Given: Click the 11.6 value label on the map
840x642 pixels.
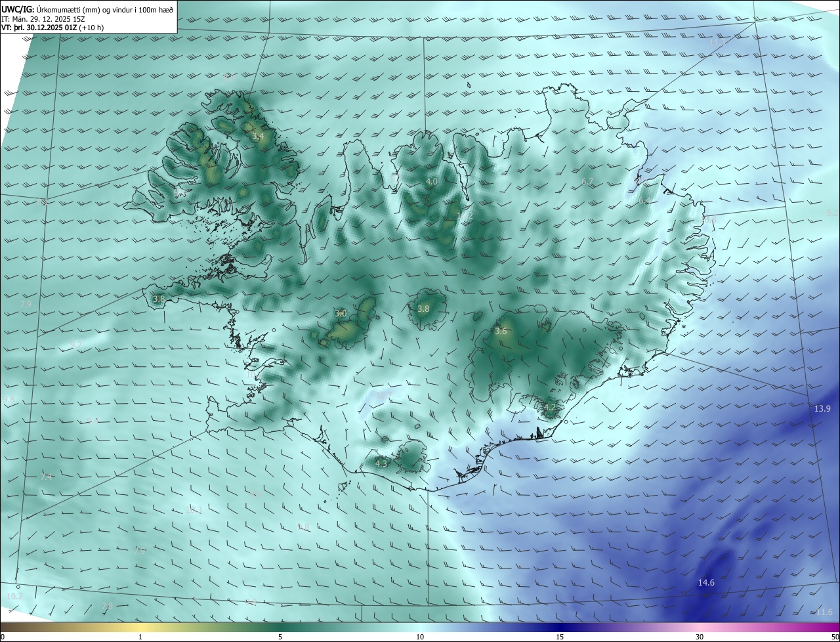Looking at the screenshot, I should click(x=824, y=612).
